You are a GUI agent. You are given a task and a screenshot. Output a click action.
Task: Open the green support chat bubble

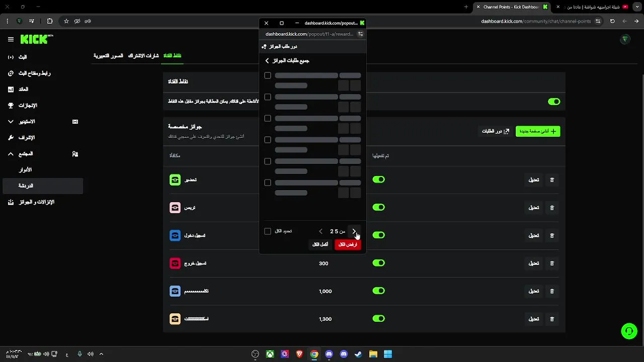click(629, 331)
